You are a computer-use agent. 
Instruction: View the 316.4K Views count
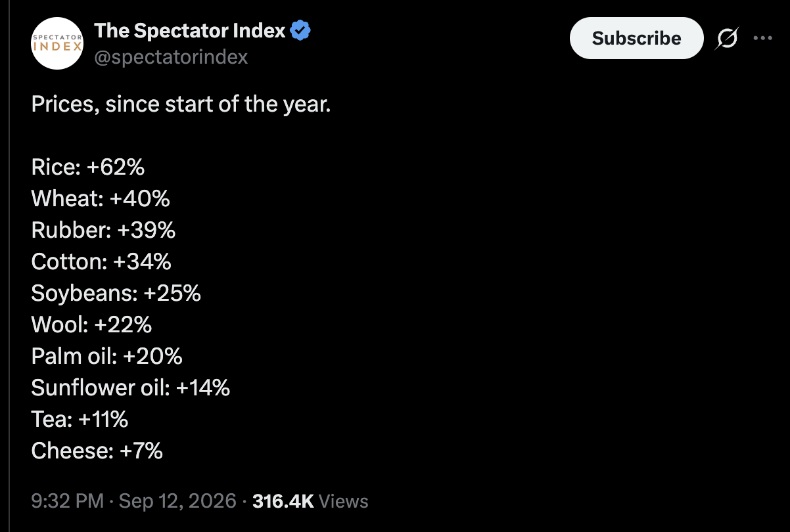[310, 501]
